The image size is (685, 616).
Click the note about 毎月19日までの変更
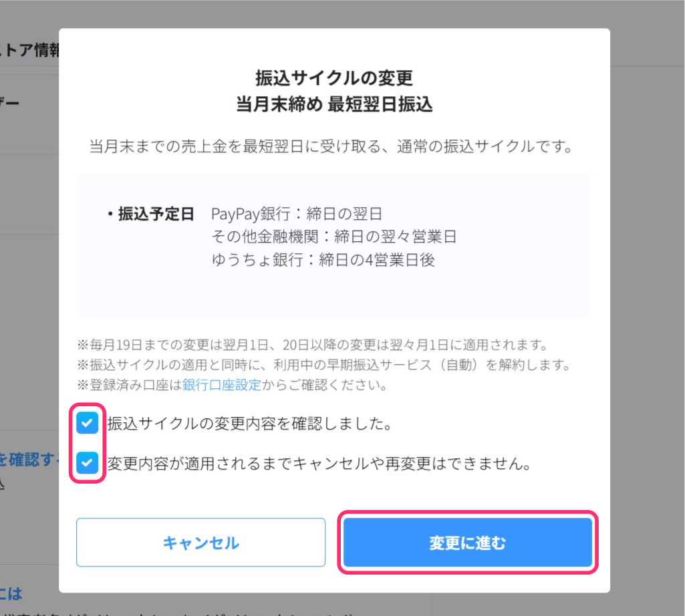pyautogui.click(x=313, y=345)
